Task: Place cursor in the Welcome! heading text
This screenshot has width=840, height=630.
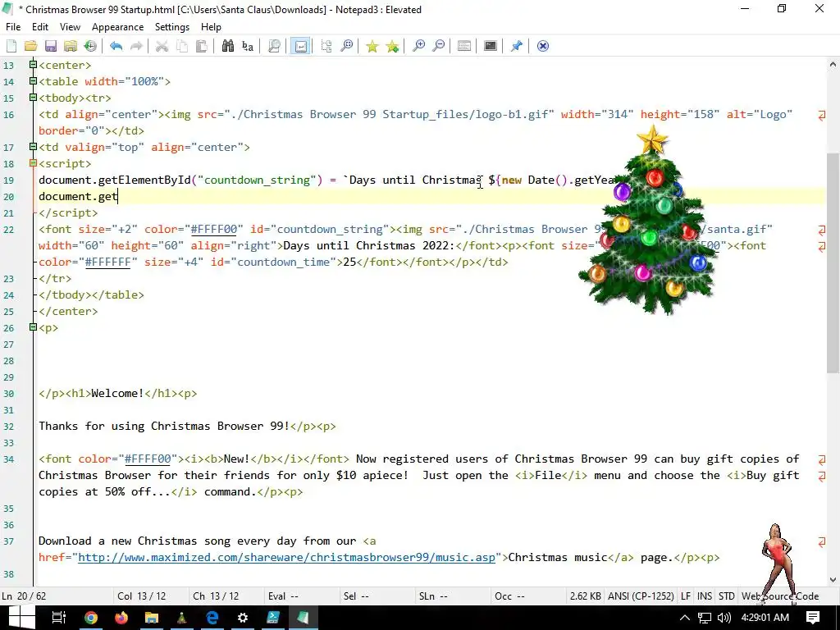Action: click(117, 394)
